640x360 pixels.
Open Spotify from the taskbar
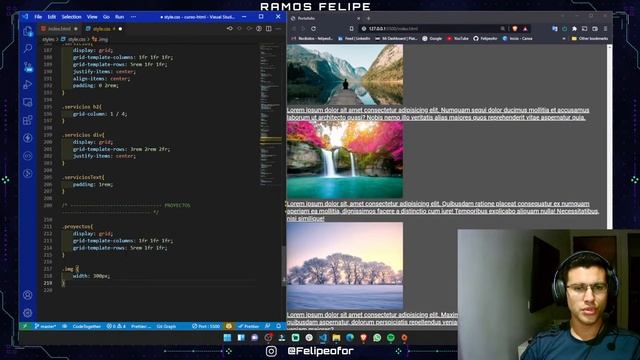391,338
